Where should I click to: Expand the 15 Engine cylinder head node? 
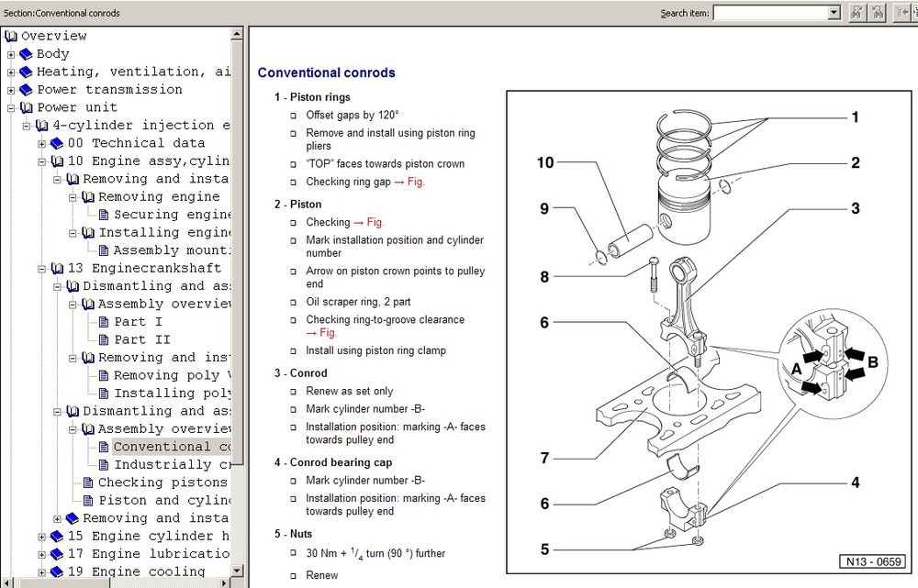[x=42, y=537]
